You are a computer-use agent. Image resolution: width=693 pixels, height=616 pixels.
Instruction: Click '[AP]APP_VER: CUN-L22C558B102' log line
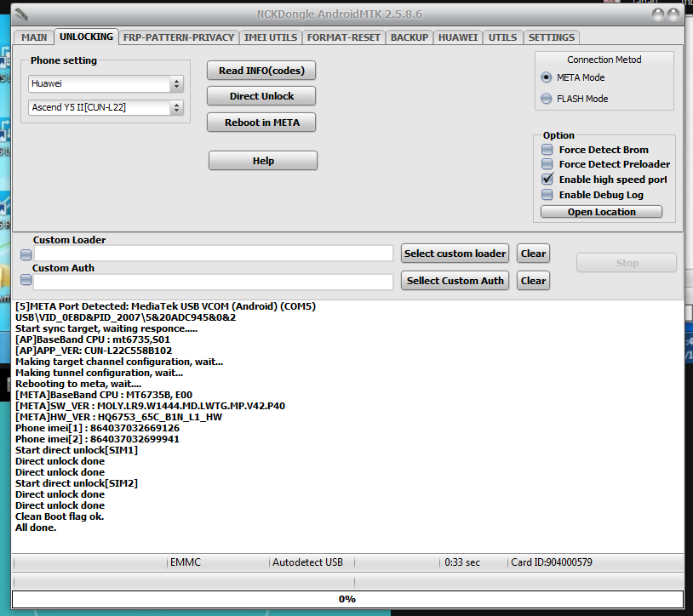point(94,351)
